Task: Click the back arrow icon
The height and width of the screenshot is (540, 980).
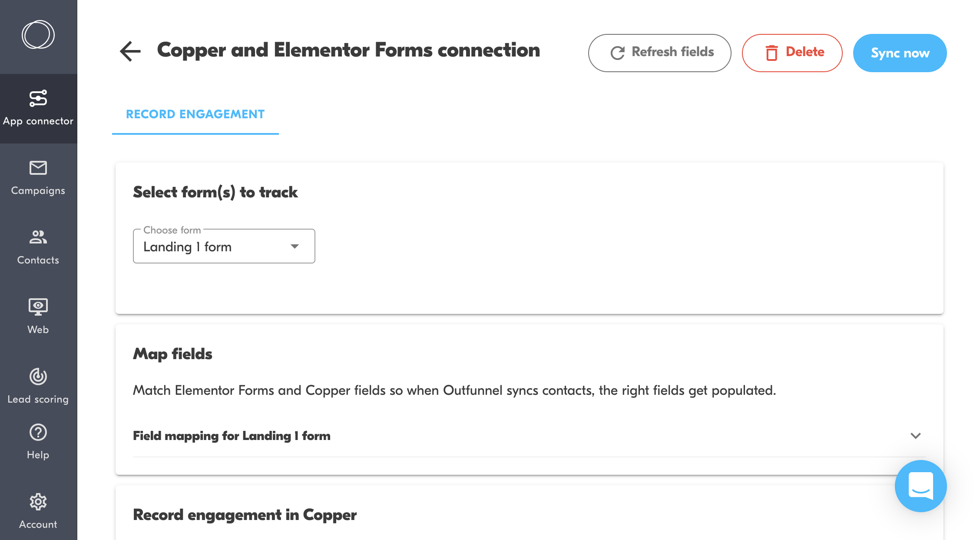Action: 130,51
